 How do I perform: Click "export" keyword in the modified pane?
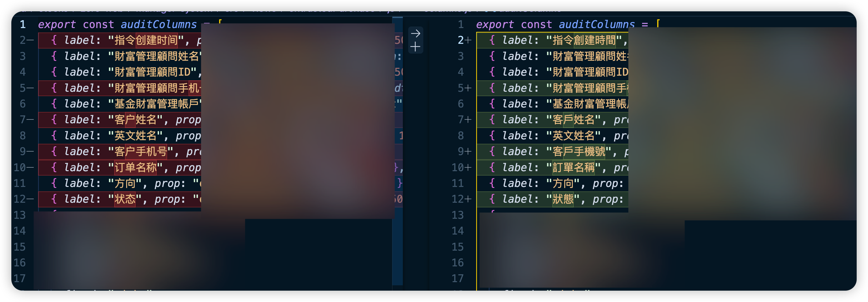pyautogui.click(x=495, y=25)
